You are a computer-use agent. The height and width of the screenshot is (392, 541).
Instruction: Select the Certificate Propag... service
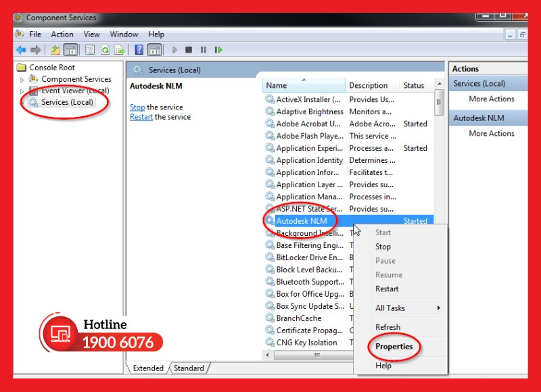pos(310,330)
